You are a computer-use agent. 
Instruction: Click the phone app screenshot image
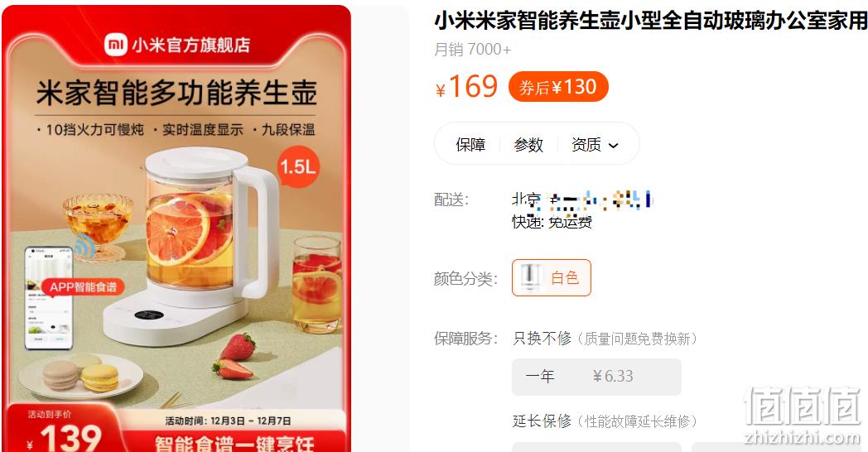point(49,298)
